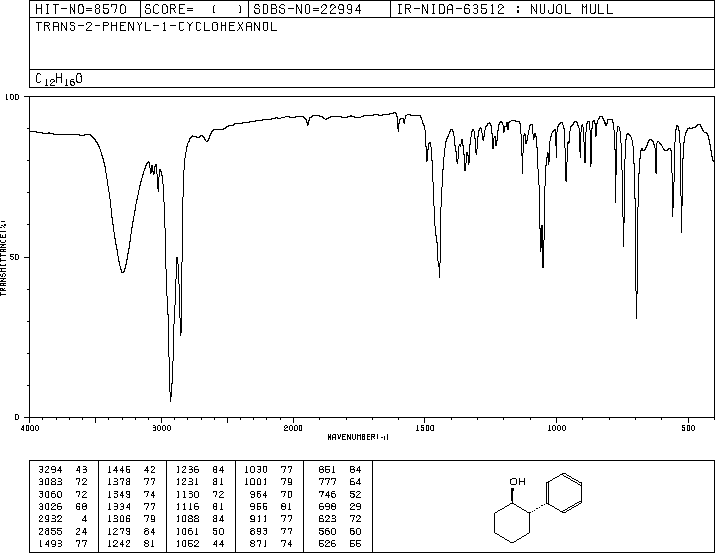Click the 4000 x-axis tick label
715x553 pixels.
[30, 428]
